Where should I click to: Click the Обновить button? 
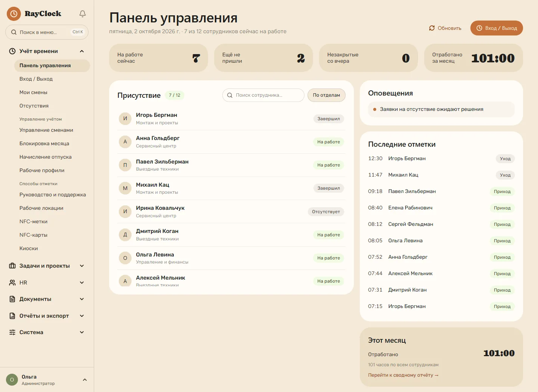445,28
